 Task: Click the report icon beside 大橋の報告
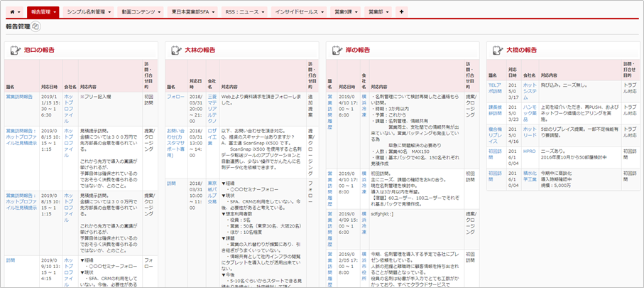(x=498, y=50)
